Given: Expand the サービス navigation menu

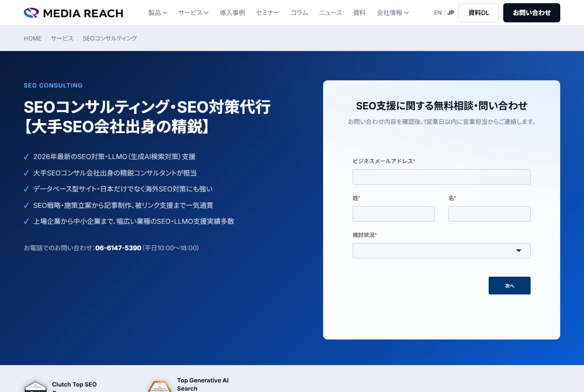Looking at the screenshot, I should (x=193, y=13).
